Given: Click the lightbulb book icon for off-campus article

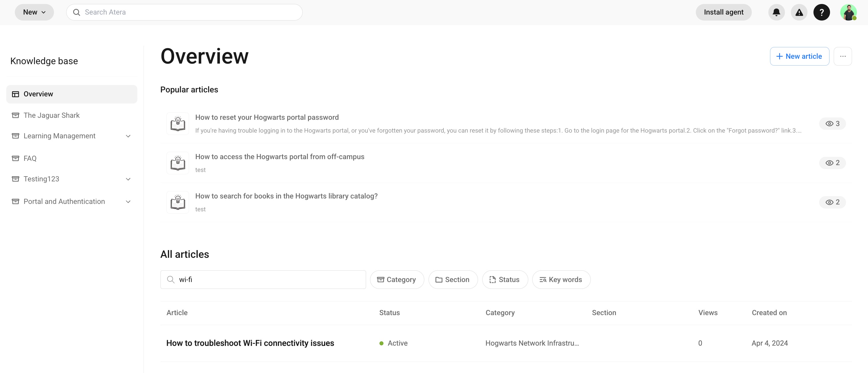Looking at the screenshot, I should coord(178,163).
